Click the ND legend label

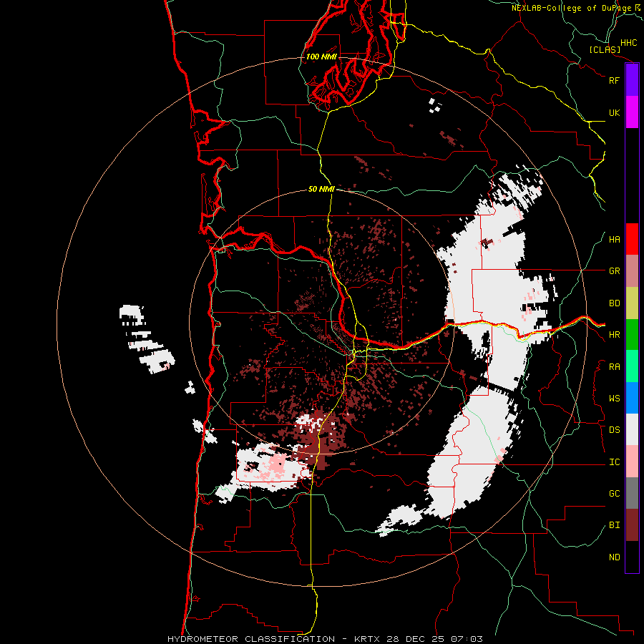click(x=615, y=557)
